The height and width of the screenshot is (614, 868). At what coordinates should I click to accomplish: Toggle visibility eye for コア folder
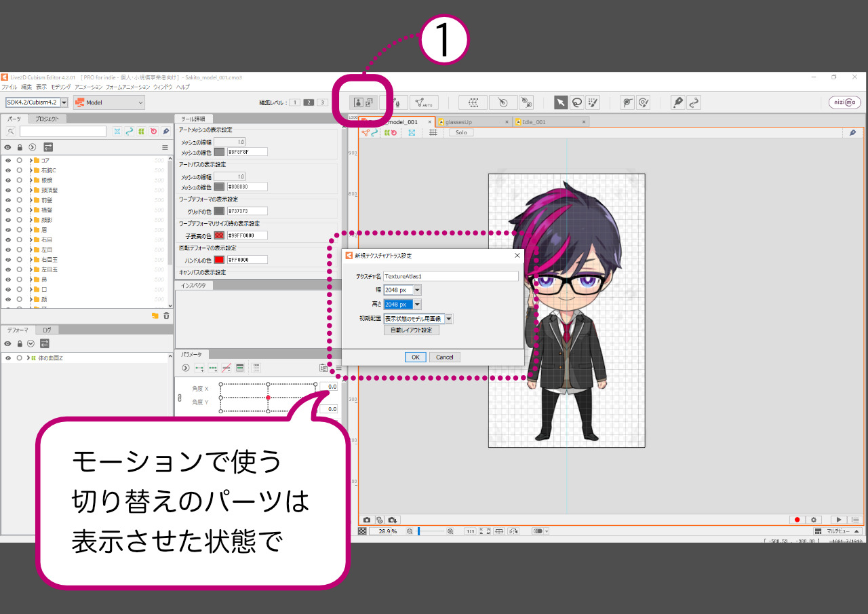(8, 160)
